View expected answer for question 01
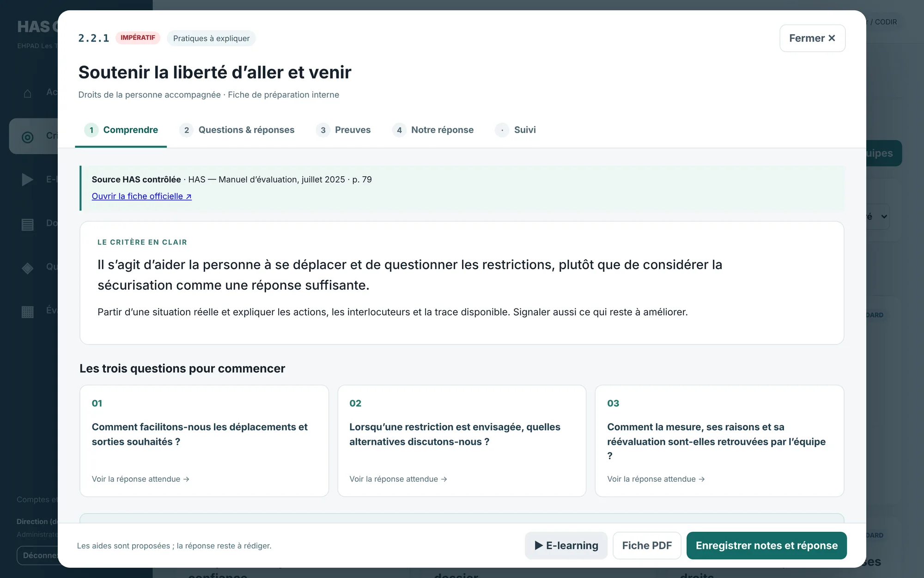 pos(140,479)
